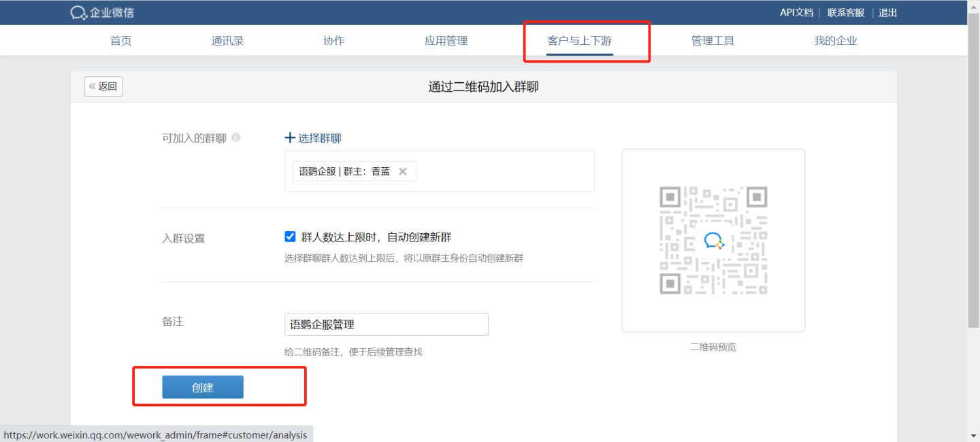
Task: Open the 首页 tab
Action: pos(121,41)
